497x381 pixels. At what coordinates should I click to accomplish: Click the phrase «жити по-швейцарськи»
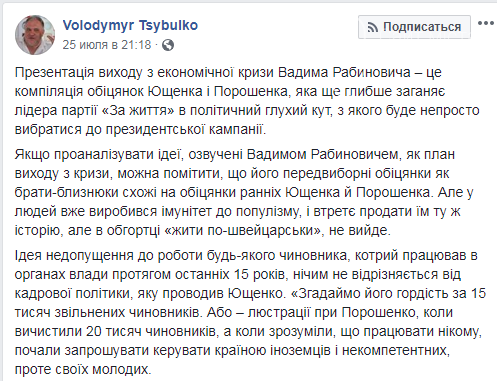click(244, 230)
